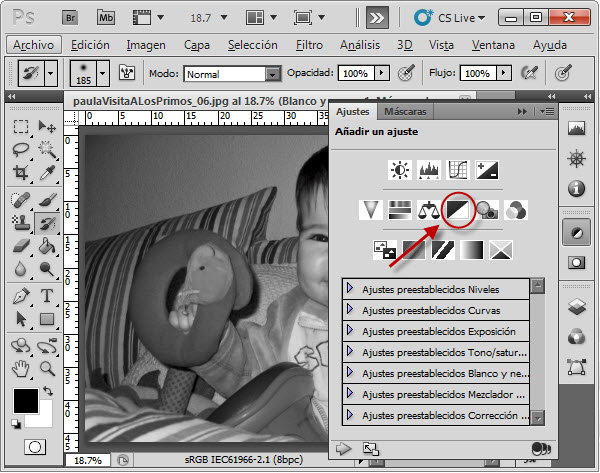Add an Invert adjustment

385,250
